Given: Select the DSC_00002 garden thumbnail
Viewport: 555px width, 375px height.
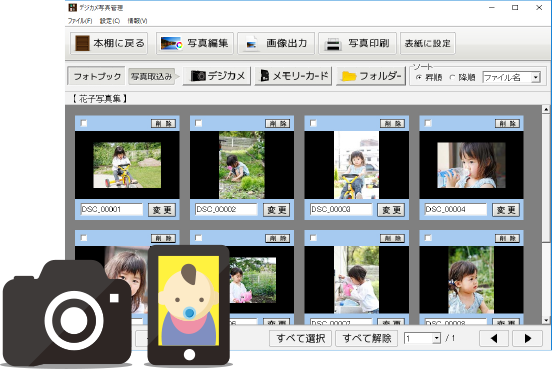Looking at the screenshot, I should [x=242, y=165].
